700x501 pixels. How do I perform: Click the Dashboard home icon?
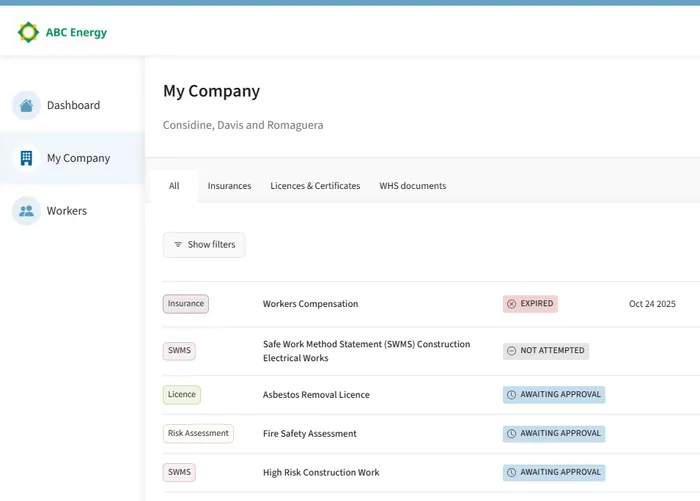click(26, 105)
